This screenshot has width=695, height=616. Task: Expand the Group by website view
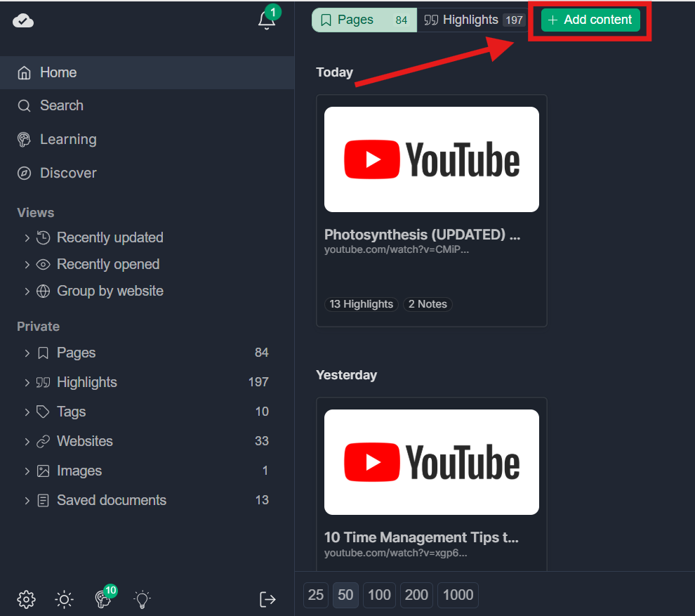click(101, 291)
